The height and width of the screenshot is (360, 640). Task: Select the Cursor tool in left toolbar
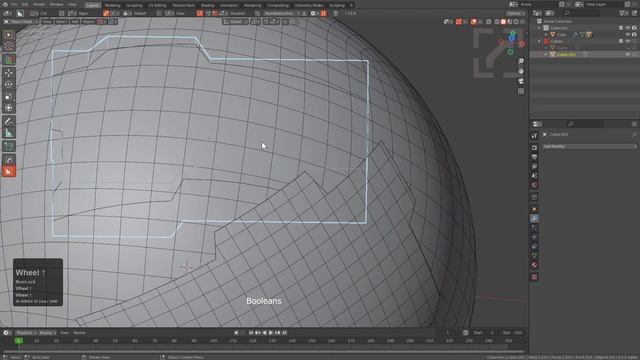[9, 46]
